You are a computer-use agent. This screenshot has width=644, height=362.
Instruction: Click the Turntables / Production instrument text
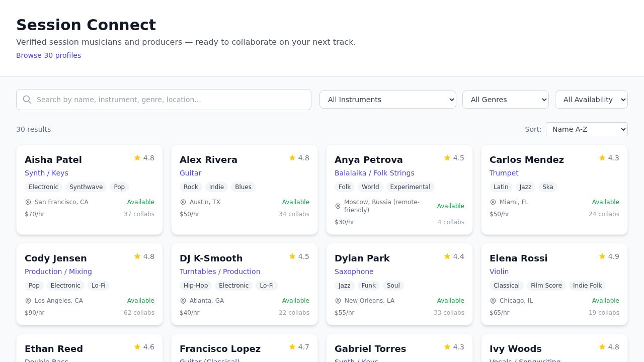point(220,271)
